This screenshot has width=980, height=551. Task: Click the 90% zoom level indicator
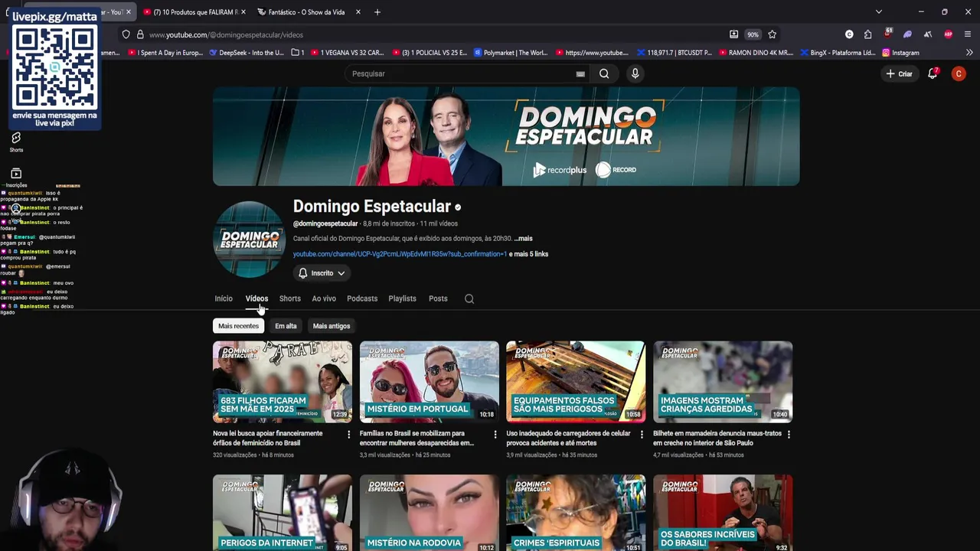point(753,34)
